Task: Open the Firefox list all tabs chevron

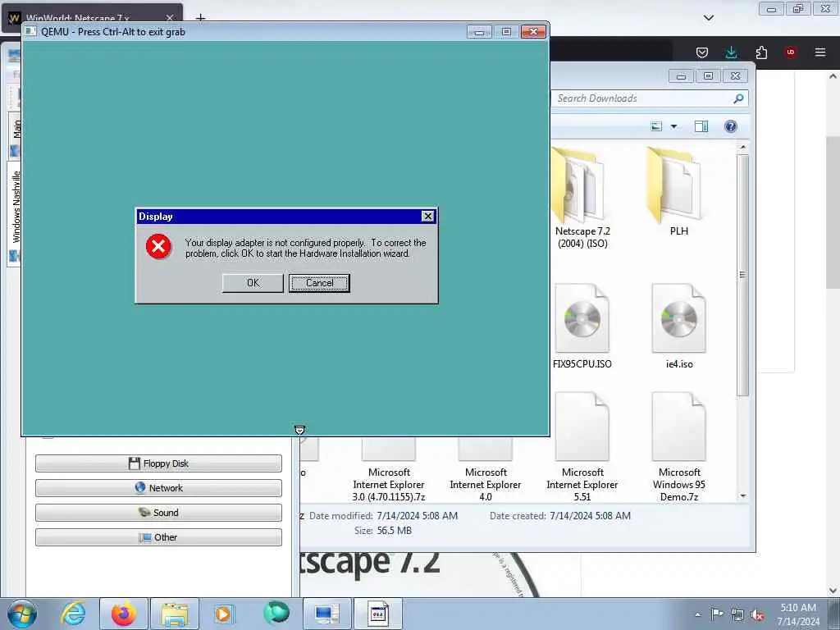Action: coord(708,18)
